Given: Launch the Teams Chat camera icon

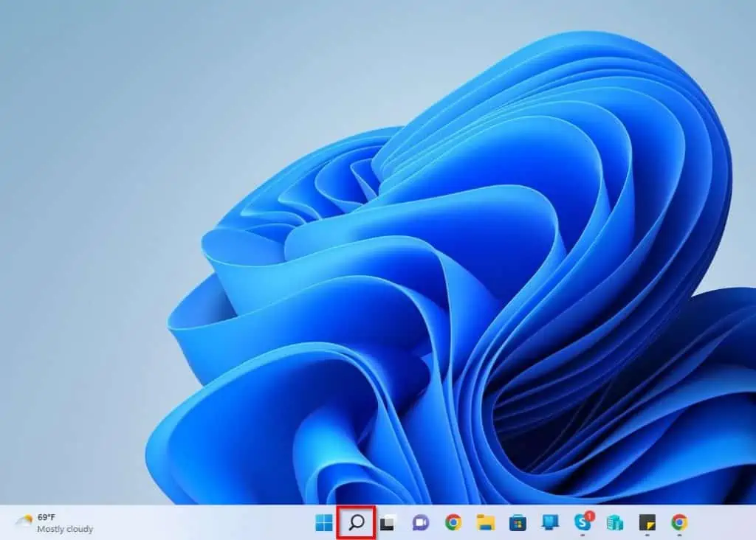Looking at the screenshot, I should click(x=421, y=523).
